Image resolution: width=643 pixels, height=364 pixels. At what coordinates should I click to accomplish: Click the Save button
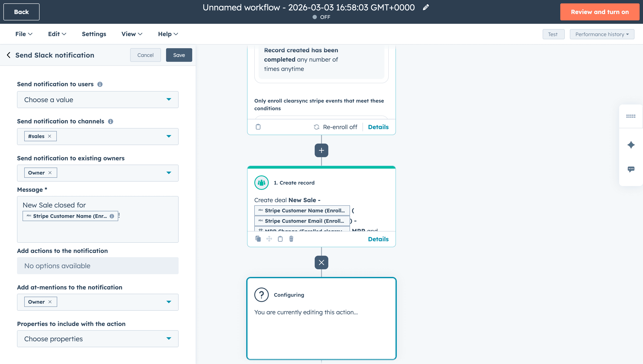point(179,55)
